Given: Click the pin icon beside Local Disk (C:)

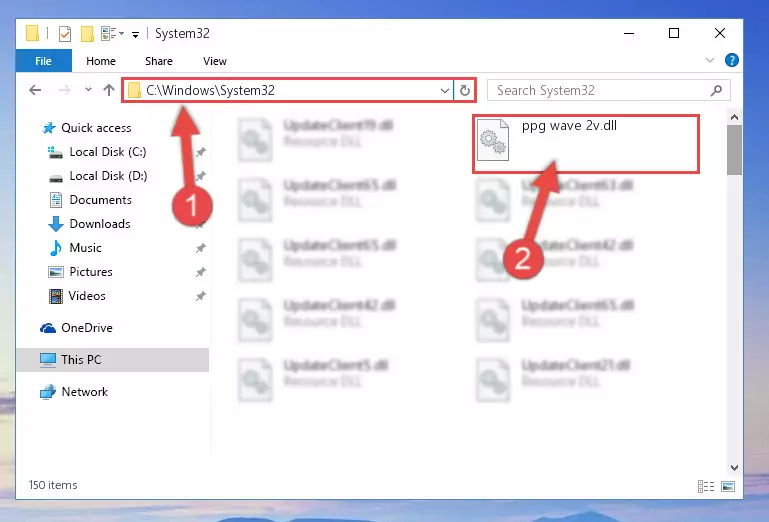Looking at the screenshot, I should coord(201,152).
